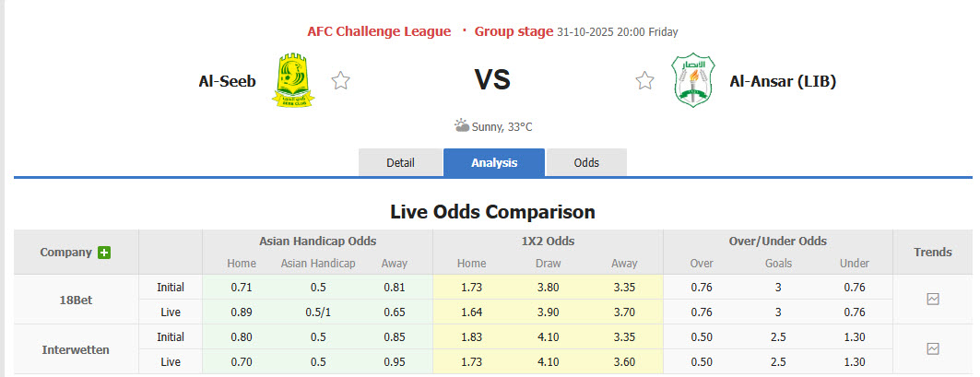Open the trends chart icon for Interwetten

click(932, 348)
